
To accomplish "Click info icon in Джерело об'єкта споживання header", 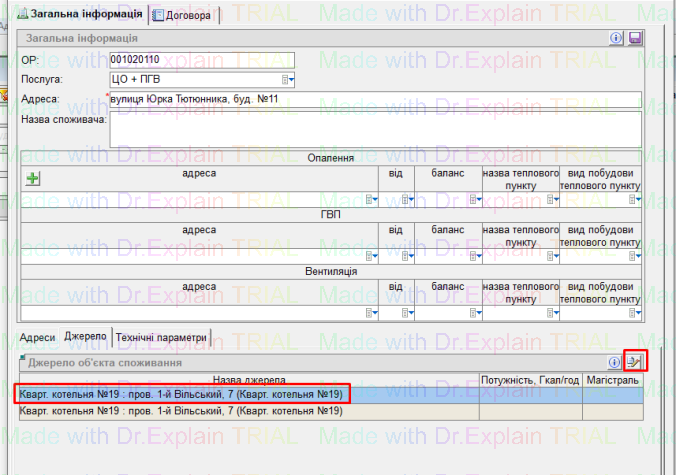I will click(x=616, y=362).
